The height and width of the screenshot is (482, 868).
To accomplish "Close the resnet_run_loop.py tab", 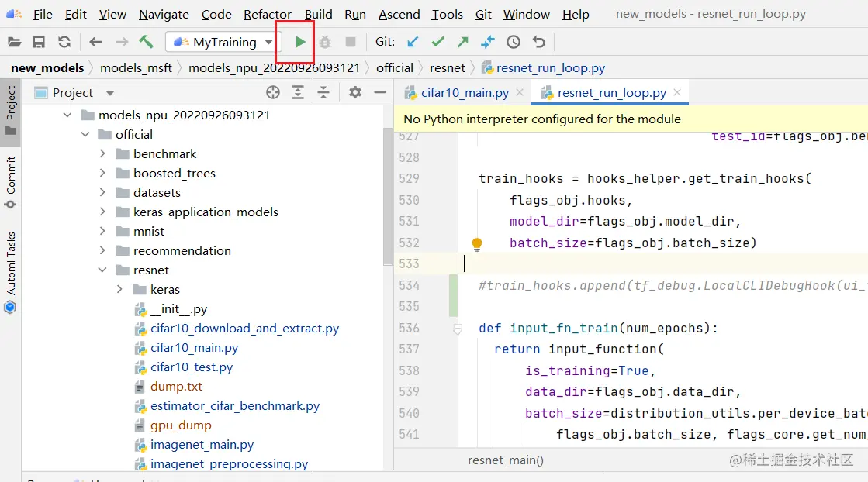I will [677, 93].
